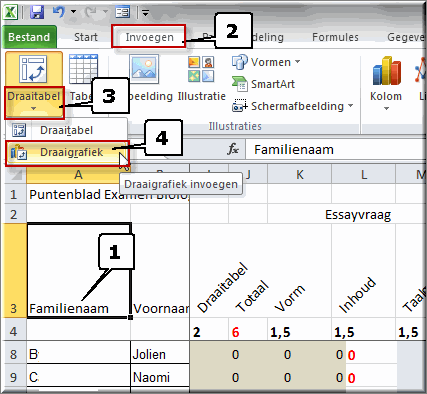
Task: Select column A header
Action: click(78, 174)
